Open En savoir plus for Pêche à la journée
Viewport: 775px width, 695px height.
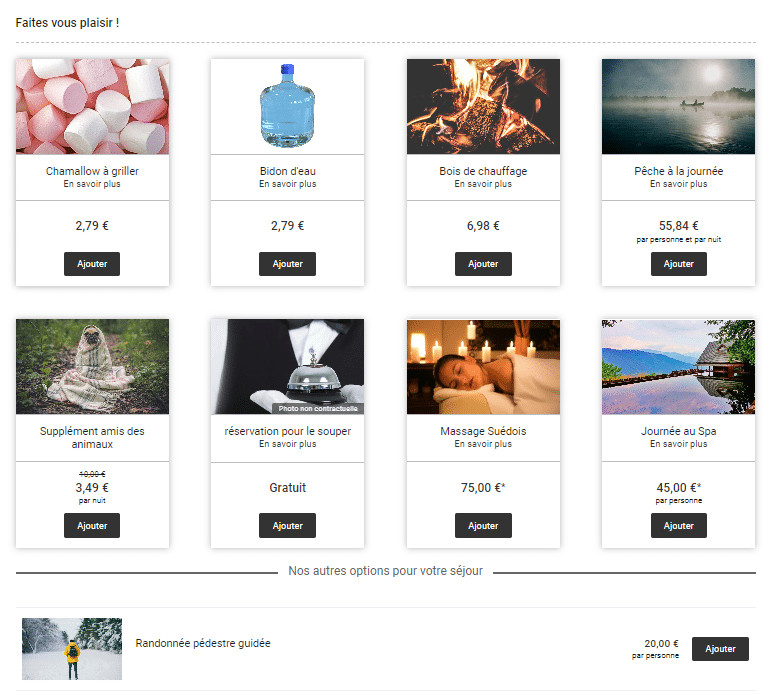pyautogui.click(x=678, y=184)
